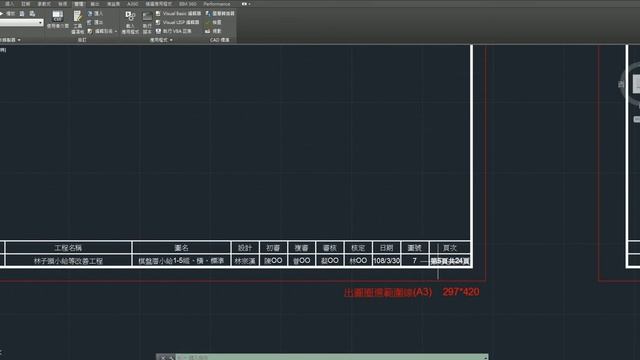Click the action recorder preference icon
This screenshot has width=640, height=360.
click(22, 13)
